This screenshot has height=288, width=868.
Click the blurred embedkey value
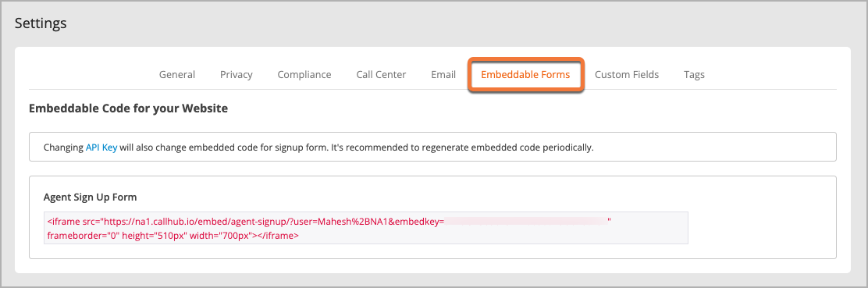(526, 221)
